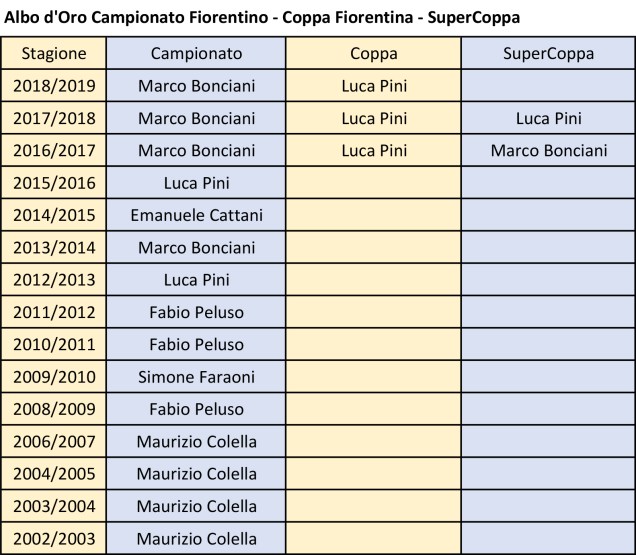The image size is (636, 555).
Task: Select Luca Pini in the SuperCoppa column
Action: click(547, 119)
